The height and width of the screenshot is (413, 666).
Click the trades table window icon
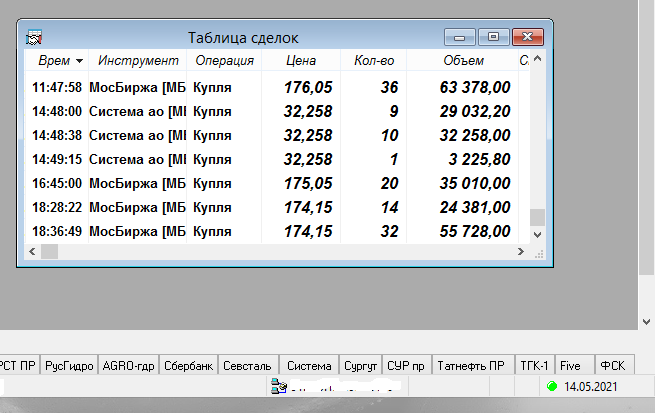(34, 37)
